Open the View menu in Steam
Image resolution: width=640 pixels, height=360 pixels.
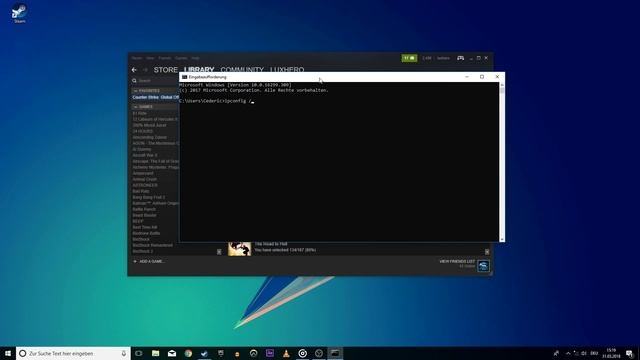(x=150, y=58)
